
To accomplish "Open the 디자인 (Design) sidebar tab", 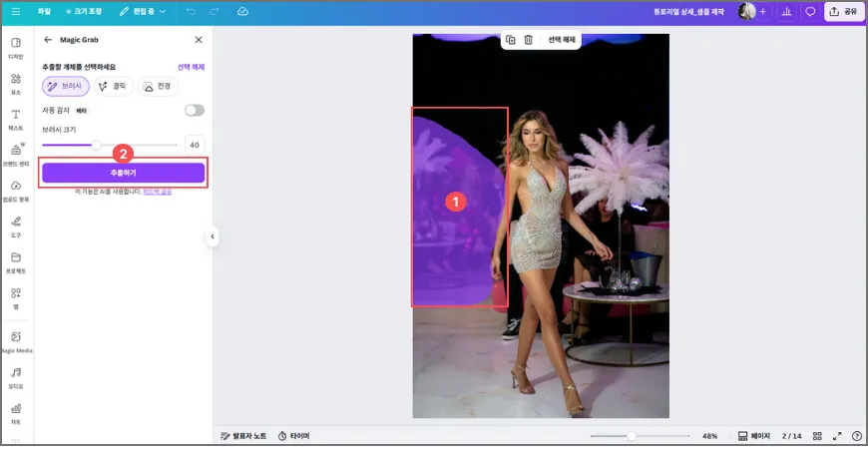I will click(16, 49).
